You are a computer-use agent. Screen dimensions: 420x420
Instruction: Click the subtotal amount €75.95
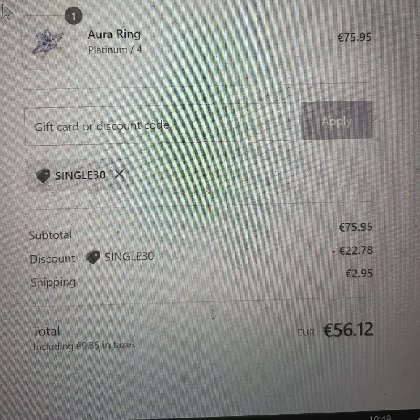click(355, 227)
